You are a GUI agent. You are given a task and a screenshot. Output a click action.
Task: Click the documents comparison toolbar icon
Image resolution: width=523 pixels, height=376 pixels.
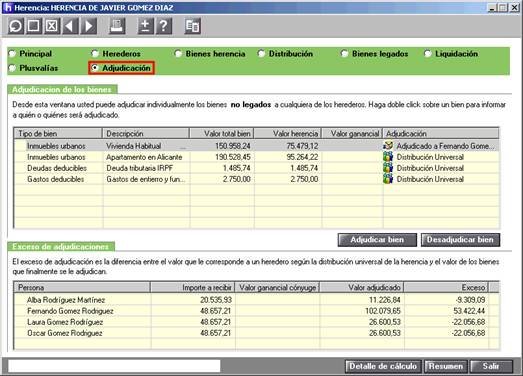tap(192, 26)
